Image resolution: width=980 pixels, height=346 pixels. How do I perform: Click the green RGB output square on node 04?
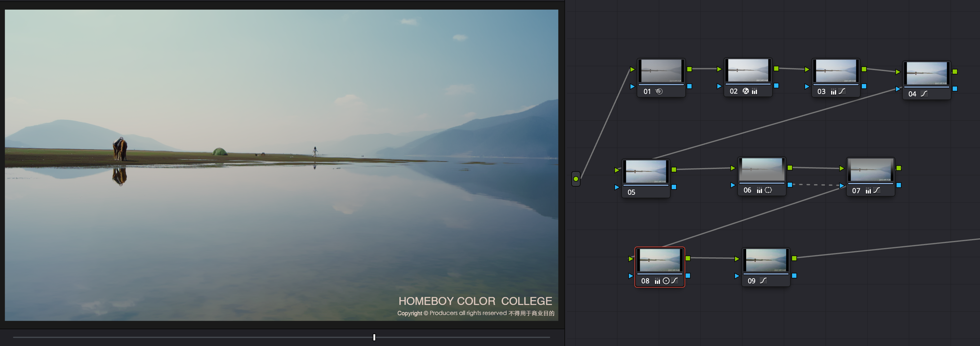955,72
